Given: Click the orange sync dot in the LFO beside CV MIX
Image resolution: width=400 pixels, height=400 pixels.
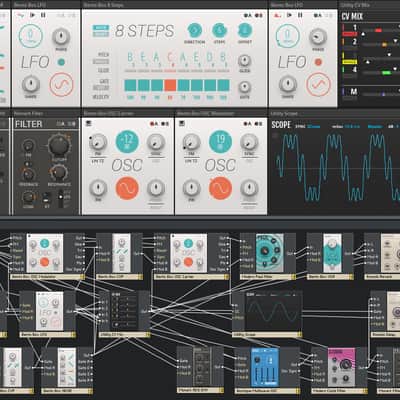Looking at the screenshot, I should [318, 62].
